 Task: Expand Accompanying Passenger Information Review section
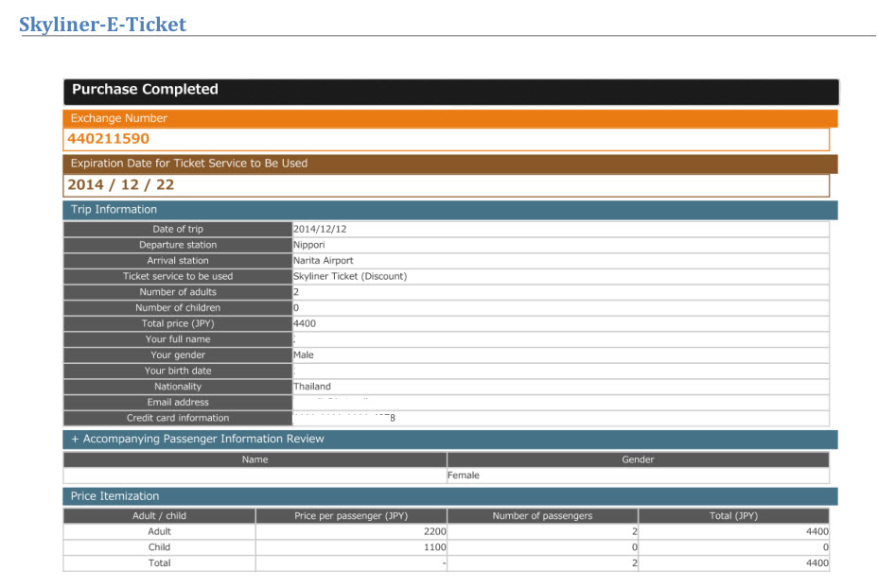click(x=450, y=440)
